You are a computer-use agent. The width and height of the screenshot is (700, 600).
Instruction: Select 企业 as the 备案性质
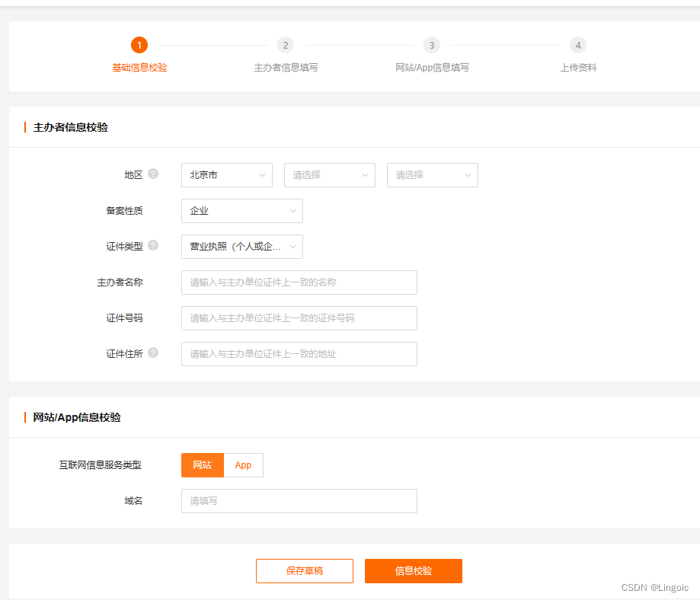(x=241, y=210)
